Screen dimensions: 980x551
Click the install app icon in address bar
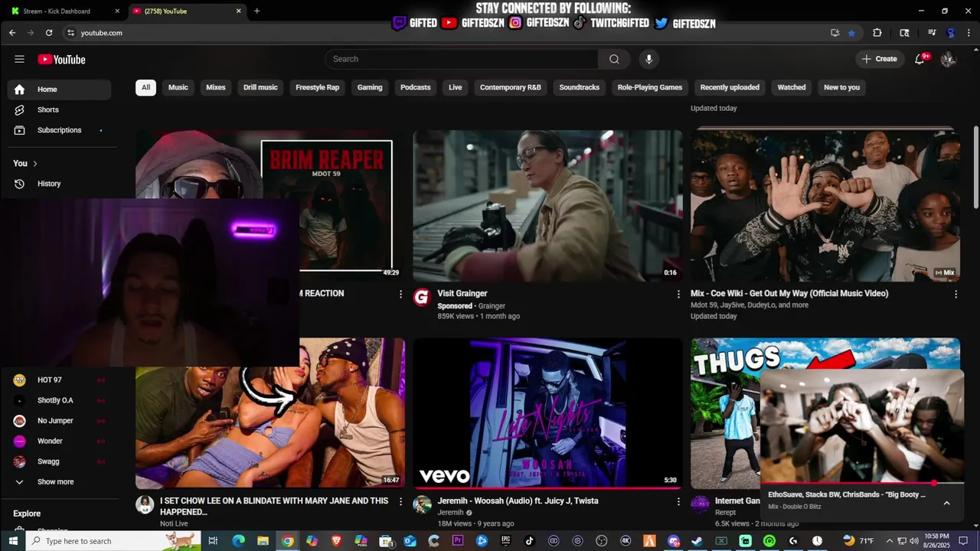pos(835,33)
